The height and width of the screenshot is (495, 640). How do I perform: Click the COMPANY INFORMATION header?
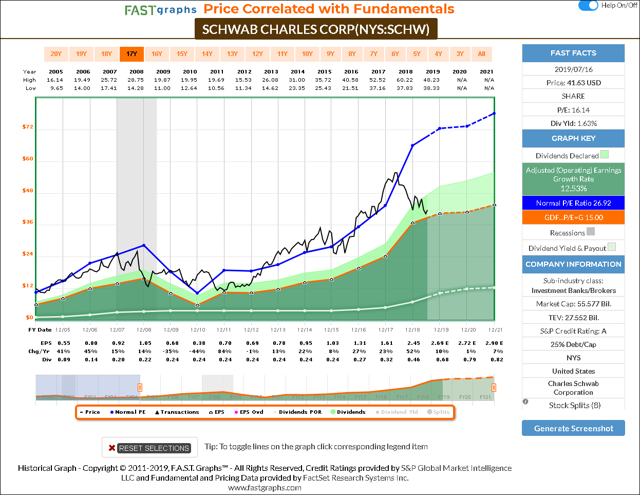(x=573, y=264)
